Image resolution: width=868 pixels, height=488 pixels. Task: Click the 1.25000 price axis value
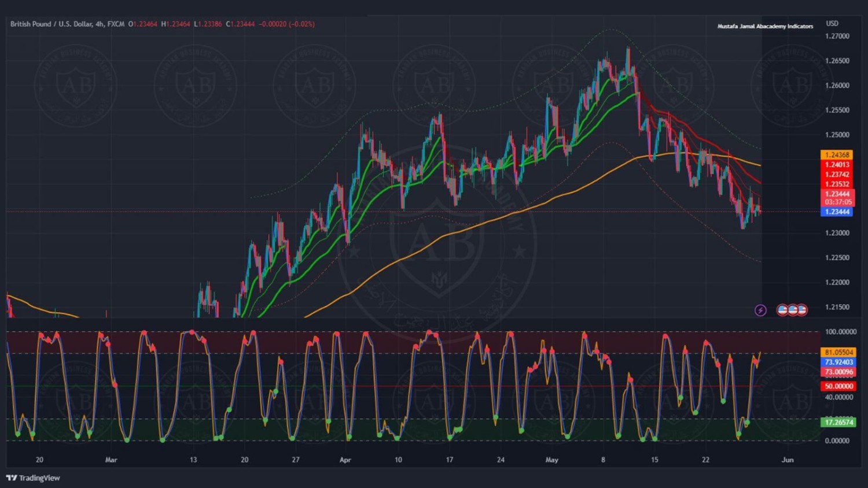click(x=837, y=135)
